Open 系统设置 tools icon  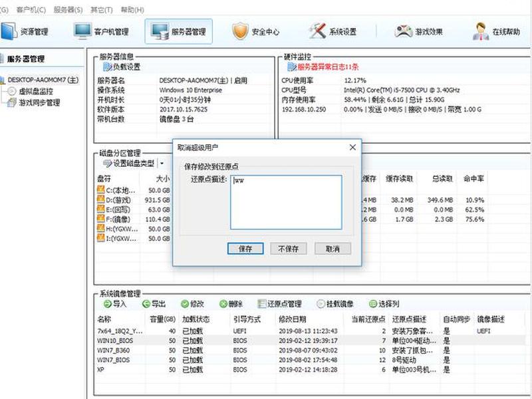317,31
